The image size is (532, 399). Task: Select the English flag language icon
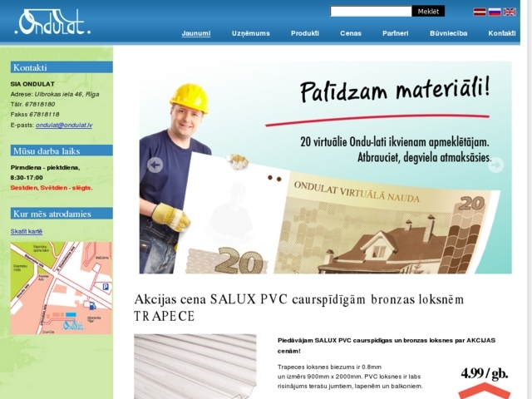510,12
